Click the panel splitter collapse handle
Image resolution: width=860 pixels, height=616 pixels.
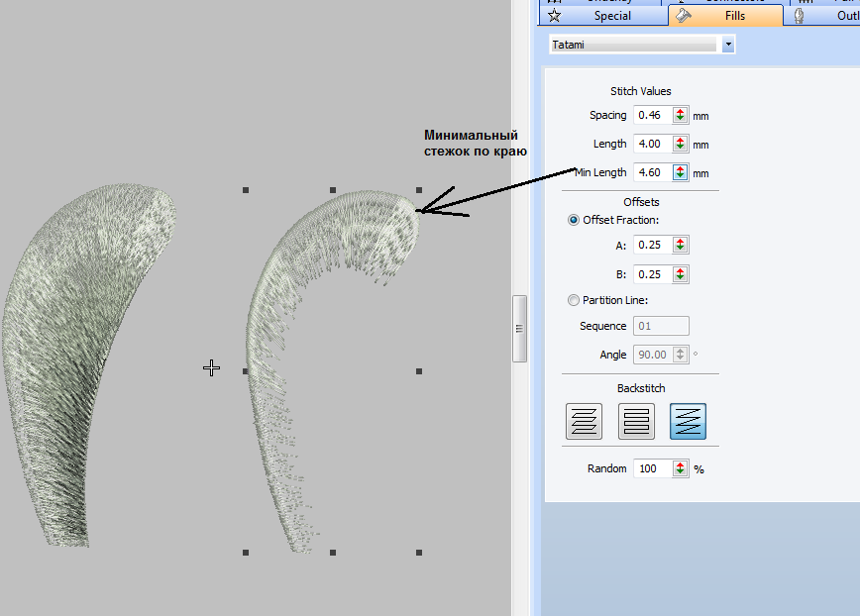519,329
